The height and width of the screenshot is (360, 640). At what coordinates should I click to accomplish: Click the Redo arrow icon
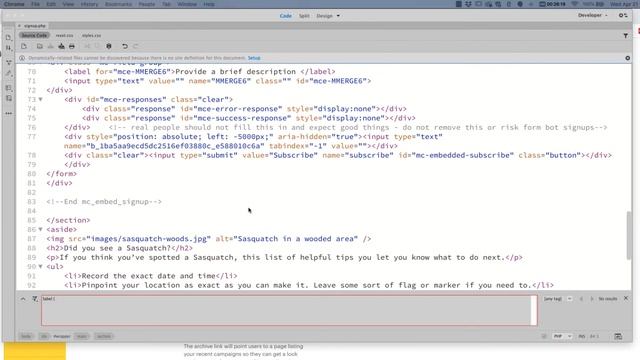[136, 47]
